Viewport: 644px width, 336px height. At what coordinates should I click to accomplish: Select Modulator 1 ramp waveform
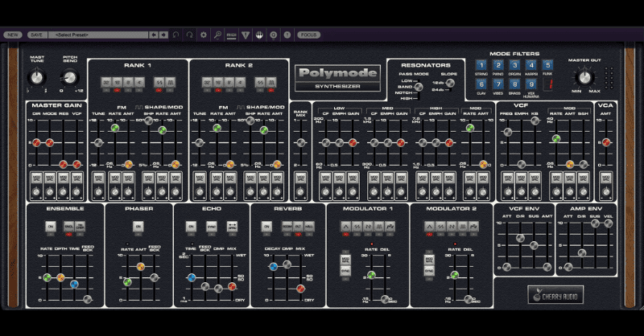pyautogui.click(x=368, y=226)
